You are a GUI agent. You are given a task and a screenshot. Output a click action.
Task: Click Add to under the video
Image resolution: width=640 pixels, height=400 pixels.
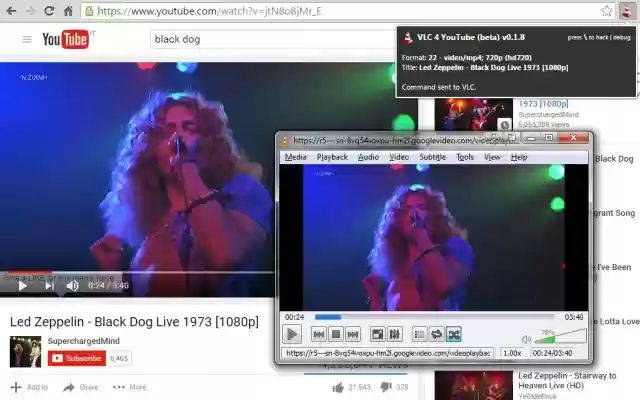click(x=29, y=387)
